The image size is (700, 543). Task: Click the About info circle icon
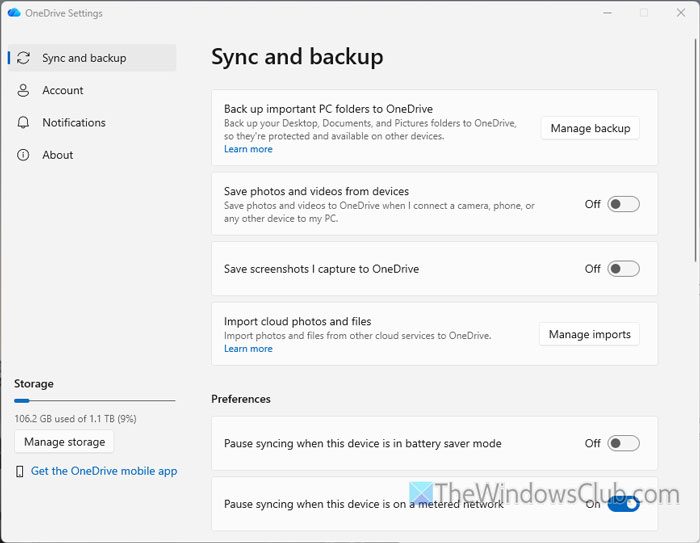point(23,155)
